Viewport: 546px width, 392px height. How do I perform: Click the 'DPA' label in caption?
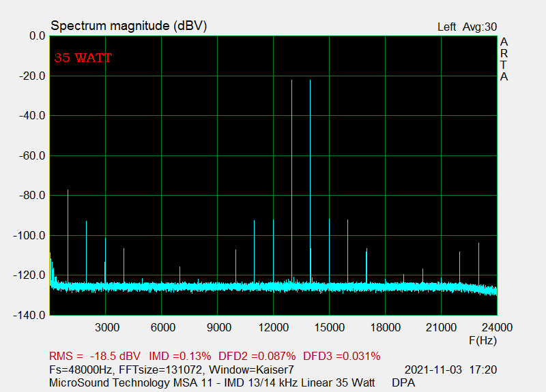403,382
